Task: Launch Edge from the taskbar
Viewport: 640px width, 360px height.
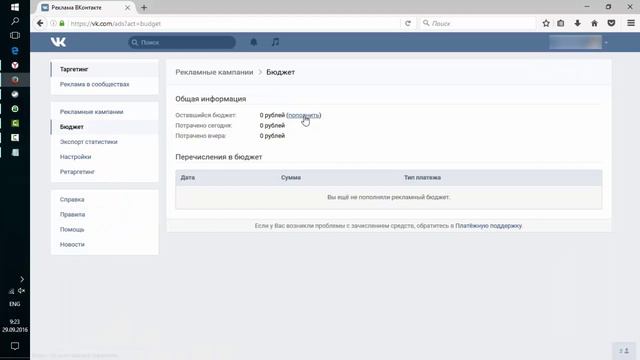Action: pos(15,51)
